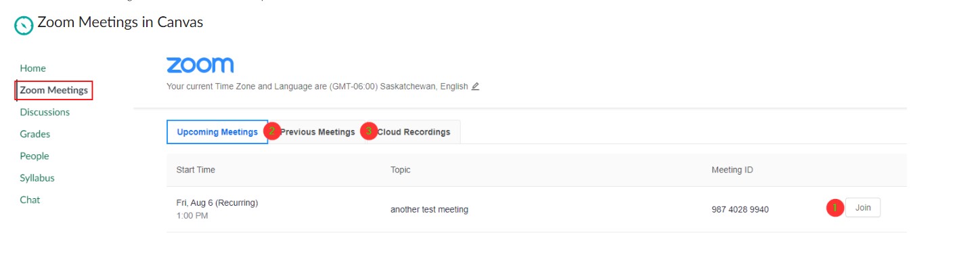The image size is (980, 266).
Task: Click red marker number 2
Action: [272, 131]
